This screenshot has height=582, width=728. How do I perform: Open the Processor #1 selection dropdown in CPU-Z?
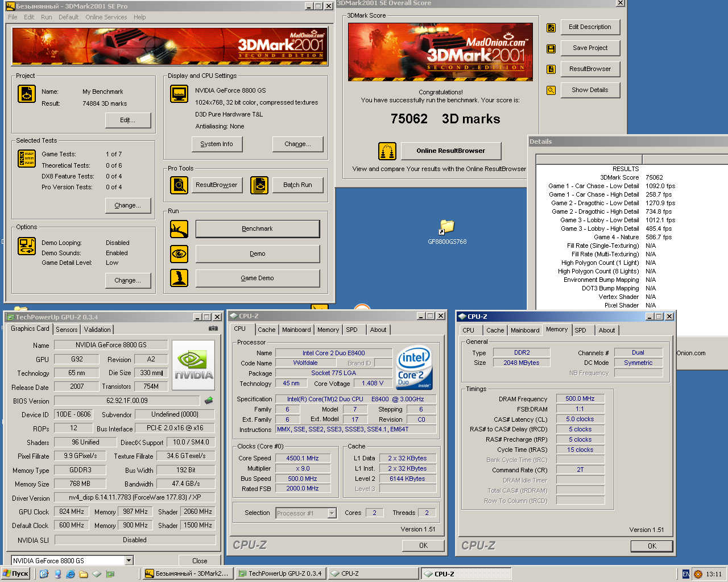(x=332, y=513)
